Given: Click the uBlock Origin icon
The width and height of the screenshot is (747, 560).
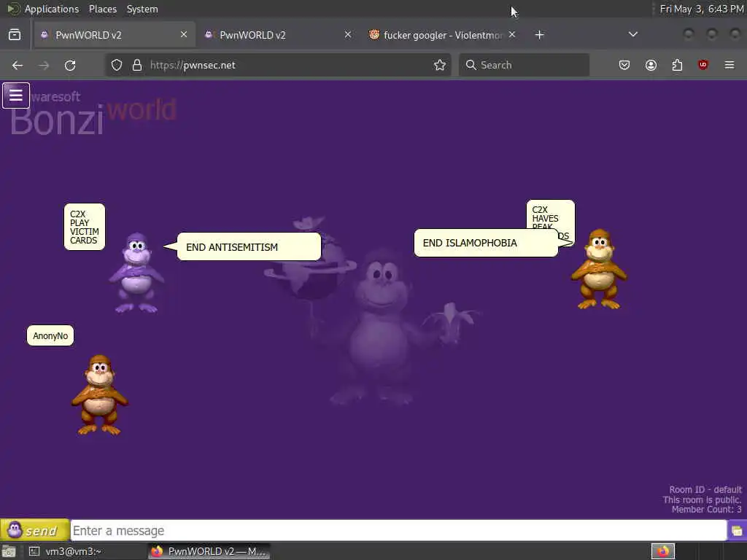Looking at the screenshot, I should pyautogui.click(x=703, y=65).
